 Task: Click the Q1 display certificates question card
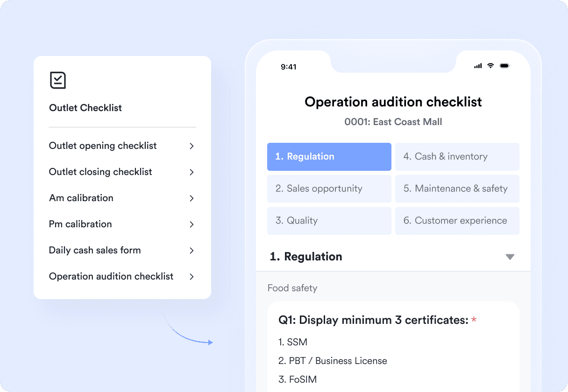tap(393, 345)
